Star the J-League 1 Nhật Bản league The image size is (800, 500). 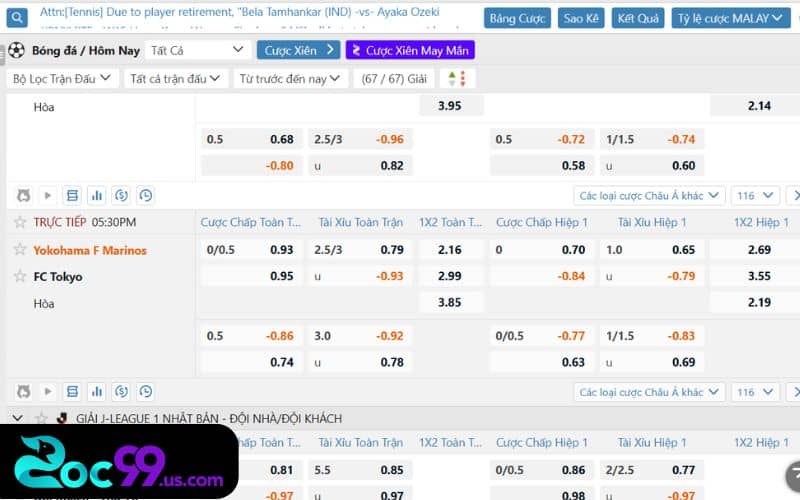pyautogui.click(x=41, y=418)
